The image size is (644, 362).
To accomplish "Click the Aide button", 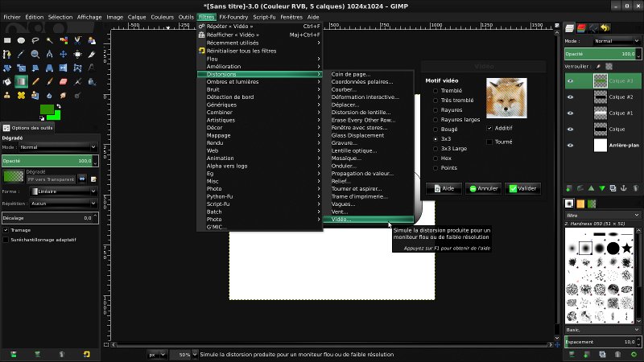I will pos(444,188).
